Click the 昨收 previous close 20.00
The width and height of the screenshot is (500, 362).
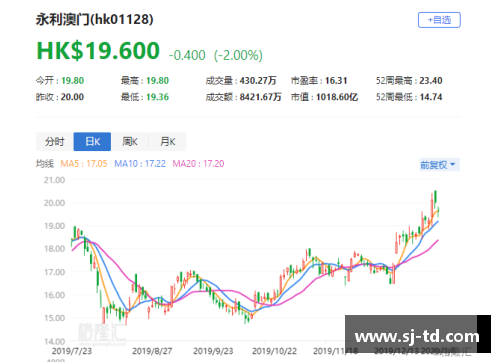(72, 97)
